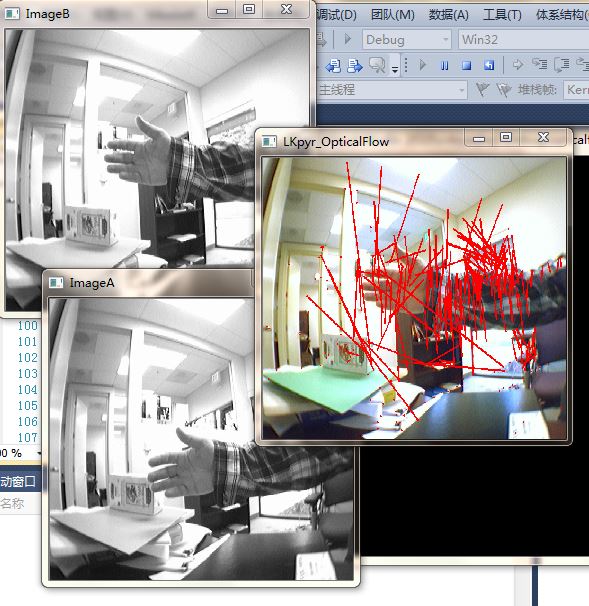Click the Step Over icon
The height and width of the screenshot is (606, 589).
coord(562,65)
